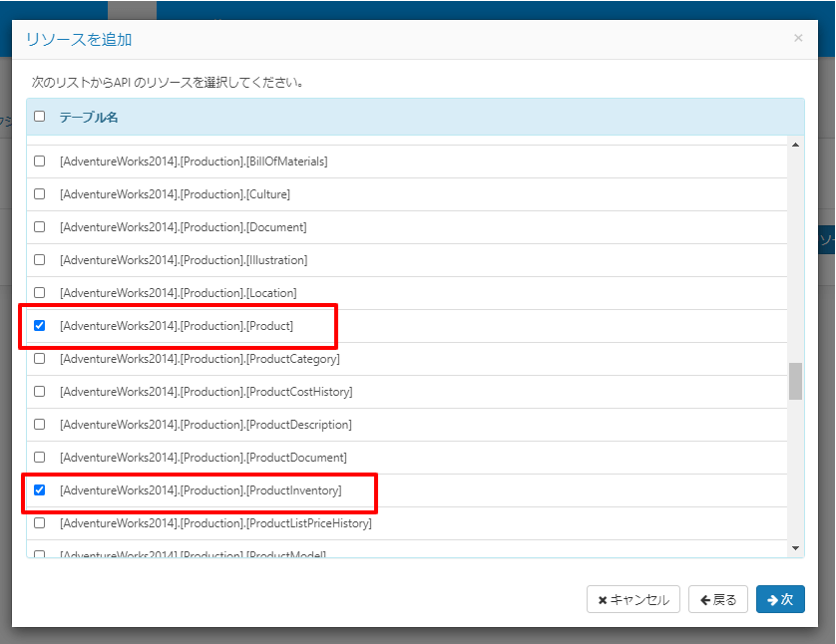Image resolution: width=836 pixels, height=644 pixels.
Task: Go back with the 戻る button
Action: (718, 600)
